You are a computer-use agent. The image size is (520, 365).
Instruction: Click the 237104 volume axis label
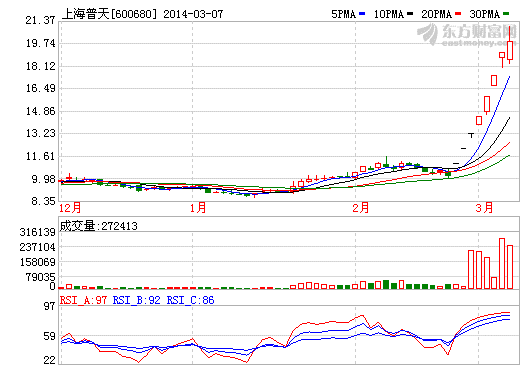pyautogui.click(x=37, y=247)
